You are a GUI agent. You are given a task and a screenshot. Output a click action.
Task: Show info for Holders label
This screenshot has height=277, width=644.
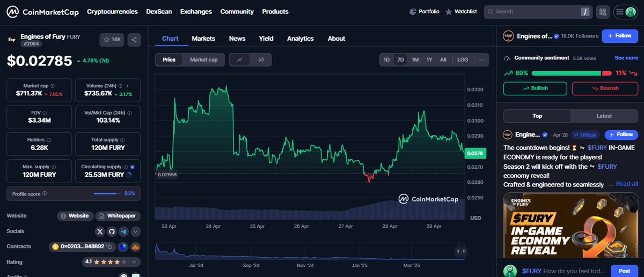coord(49,140)
